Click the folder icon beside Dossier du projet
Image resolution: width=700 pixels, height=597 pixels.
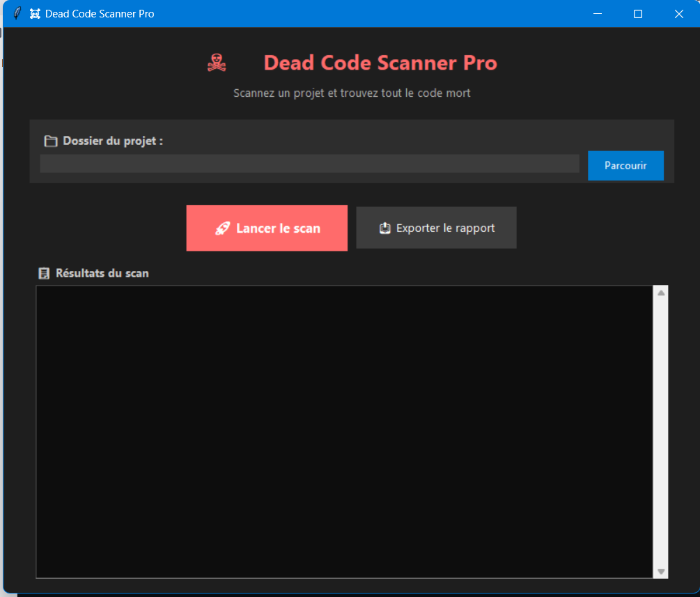(x=50, y=141)
